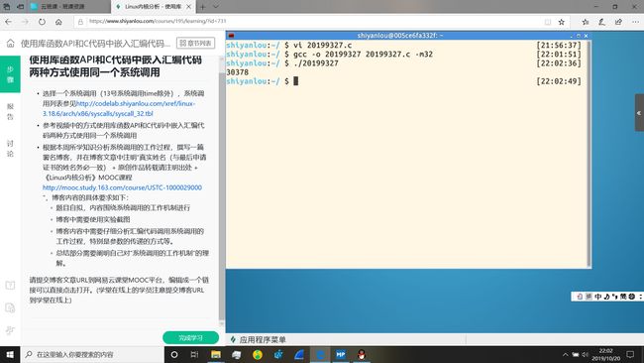This screenshot has height=363, width=644.
Task: Open the QQ penguin taskbar icon
Action: pyautogui.click(x=362, y=354)
